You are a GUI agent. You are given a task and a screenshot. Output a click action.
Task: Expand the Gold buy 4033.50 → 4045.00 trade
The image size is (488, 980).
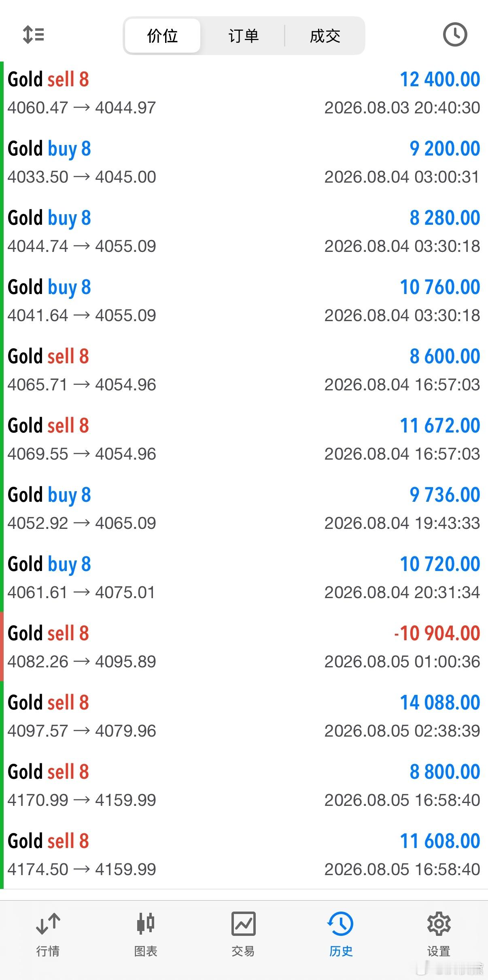[x=244, y=162]
